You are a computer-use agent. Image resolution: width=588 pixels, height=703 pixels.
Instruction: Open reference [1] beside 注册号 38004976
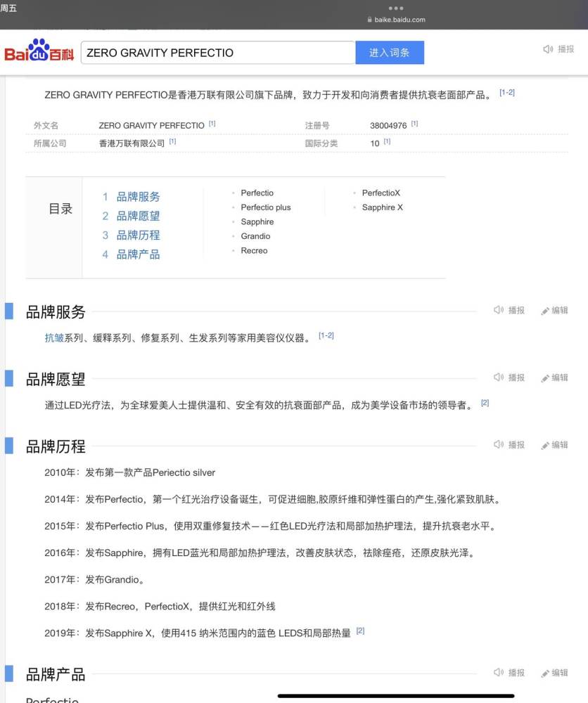pos(414,124)
